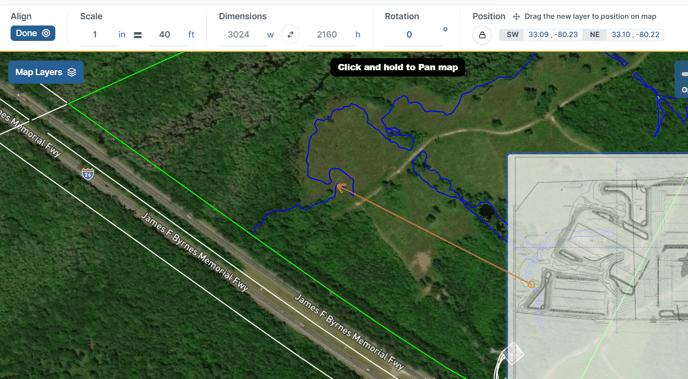Click the Rotation angle input
Screen dimensions: 688x379
point(409,35)
